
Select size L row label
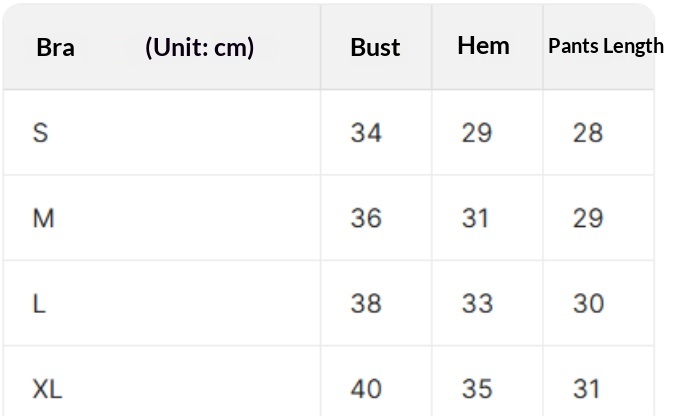point(39,303)
